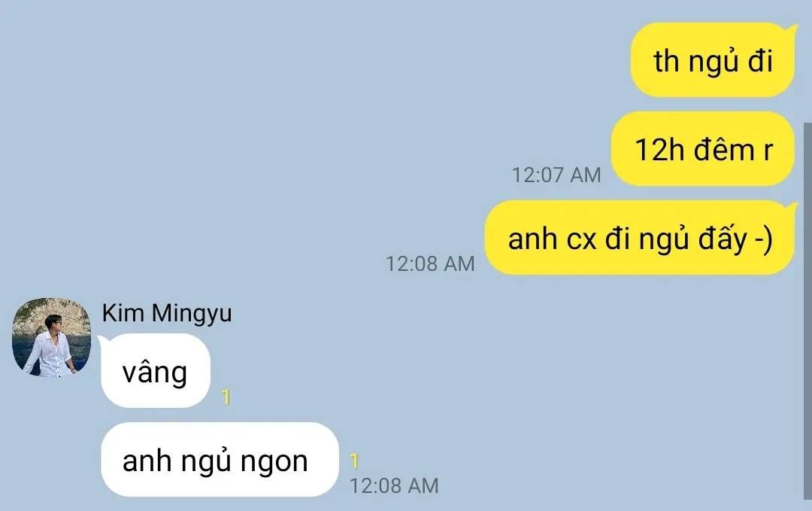Viewport: 812px width, 511px height.
Task: Click the 12:07 AM timestamp
Action: [x=556, y=175]
